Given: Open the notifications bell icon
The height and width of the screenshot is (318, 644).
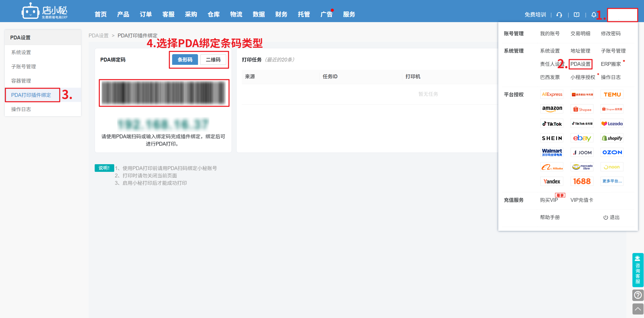Looking at the screenshot, I should tap(594, 15).
